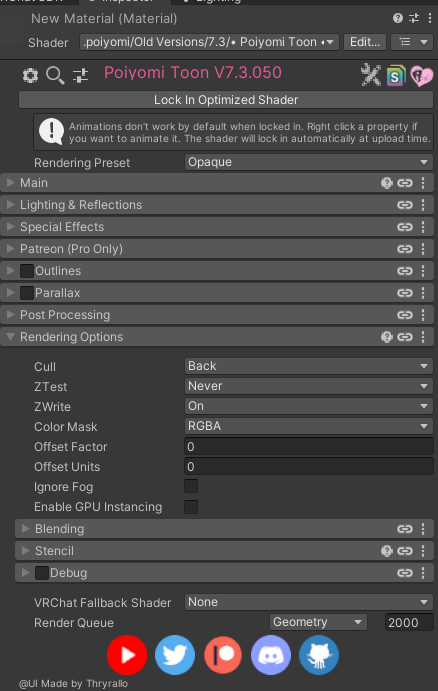Open the Shader selection dropdown menu
438x691 pixels.
pyautogui.click(x=209, y=42)
